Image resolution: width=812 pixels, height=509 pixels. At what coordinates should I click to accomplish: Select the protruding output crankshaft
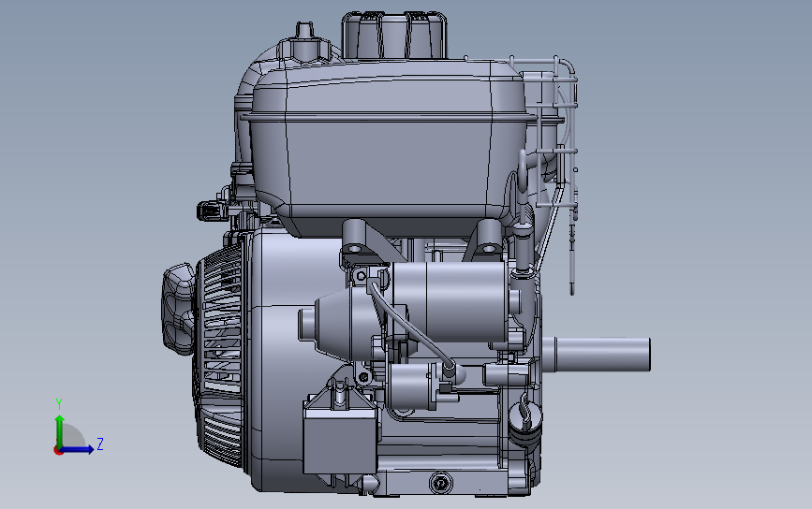pos(597,354)
